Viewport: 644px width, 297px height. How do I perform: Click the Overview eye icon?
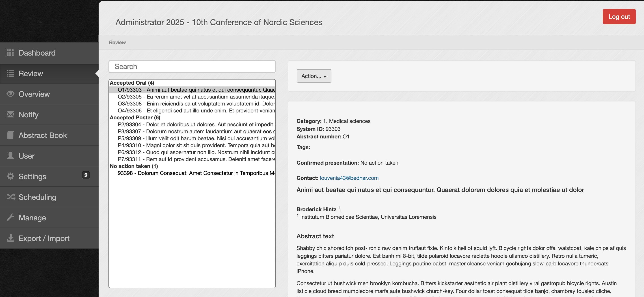(x=10, y=94)
